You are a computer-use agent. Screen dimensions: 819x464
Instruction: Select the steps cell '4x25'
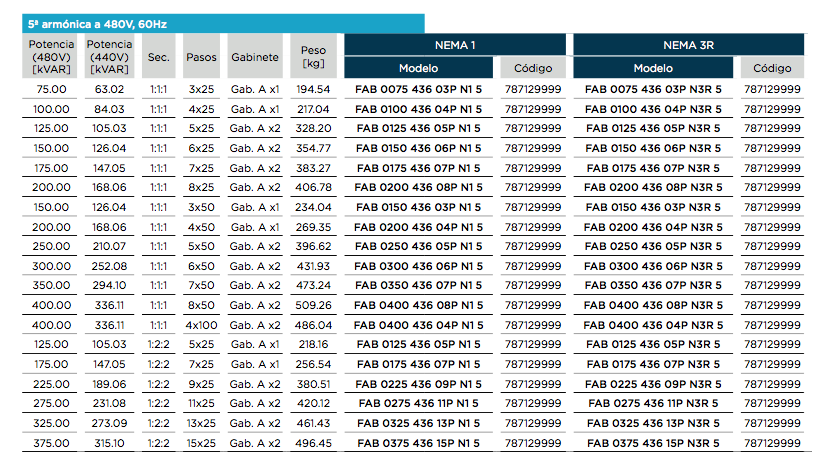(x=201, y=109)
